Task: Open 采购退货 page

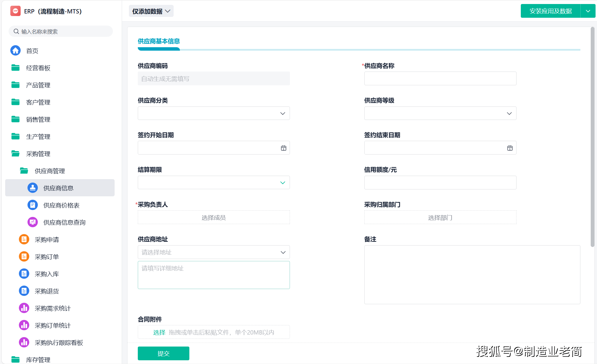Action: pos(60,291)
